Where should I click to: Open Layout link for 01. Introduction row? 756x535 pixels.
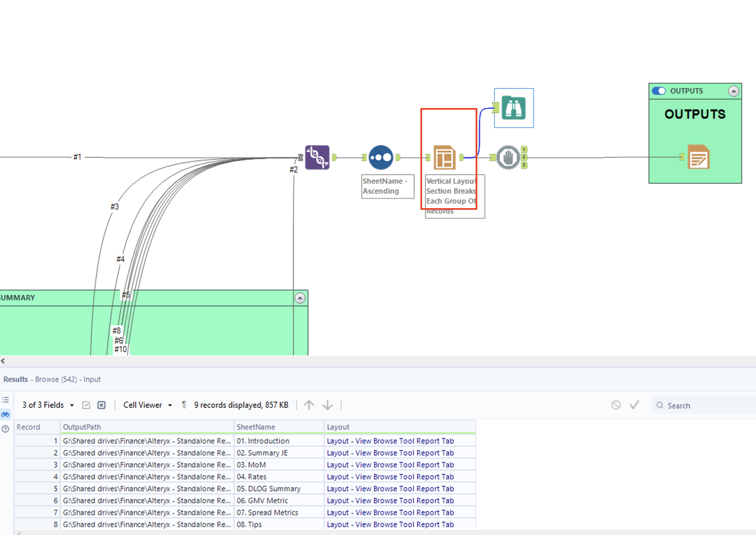(x=390, y=441)
